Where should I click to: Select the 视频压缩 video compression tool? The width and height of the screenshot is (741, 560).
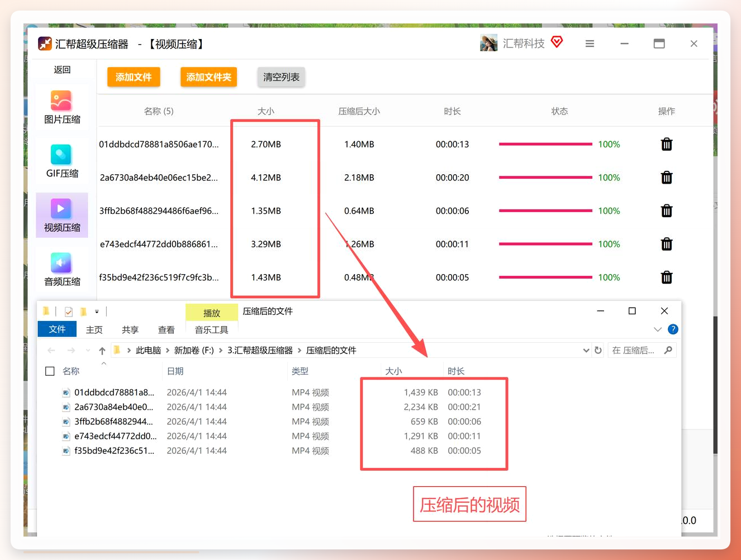[62, 216]
